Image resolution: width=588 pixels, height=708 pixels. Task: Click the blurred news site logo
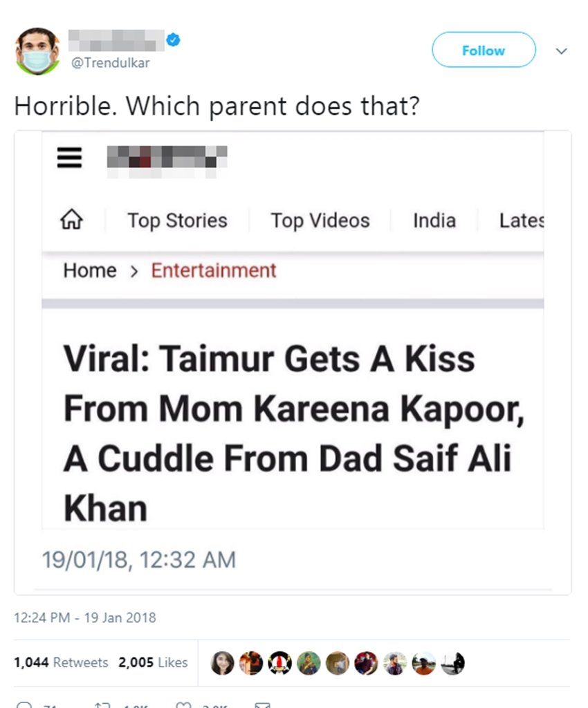click(167, 157)
